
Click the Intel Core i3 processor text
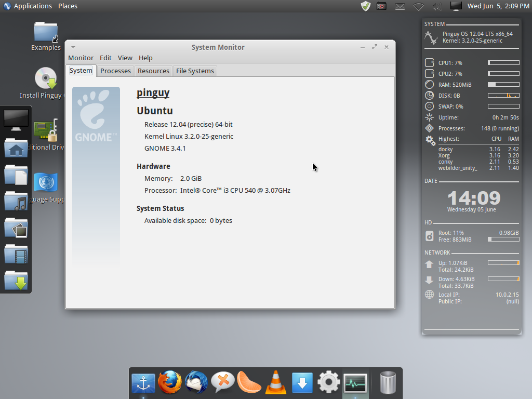click(235, 190)
